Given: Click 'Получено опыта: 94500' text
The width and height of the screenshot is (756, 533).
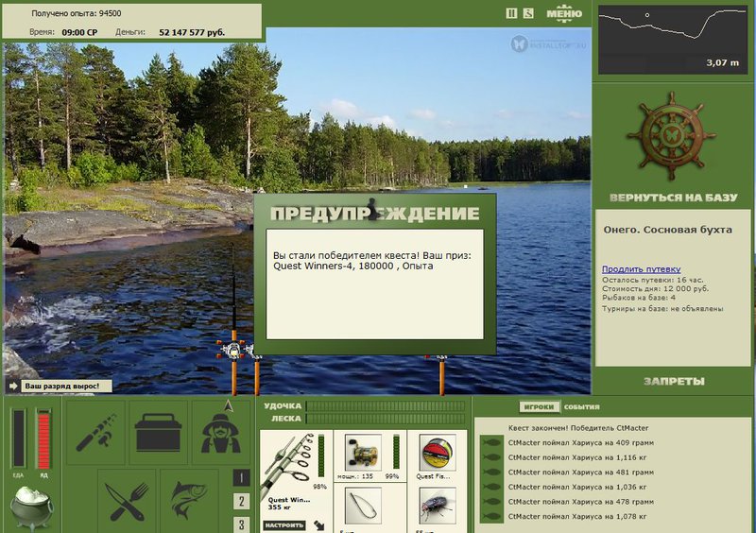Looking at the screenshot, I should click(x=77, y=13).
